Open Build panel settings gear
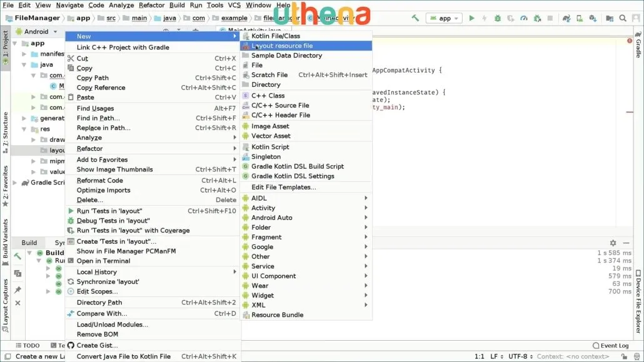The image size is (644, 362). [613, 243]
